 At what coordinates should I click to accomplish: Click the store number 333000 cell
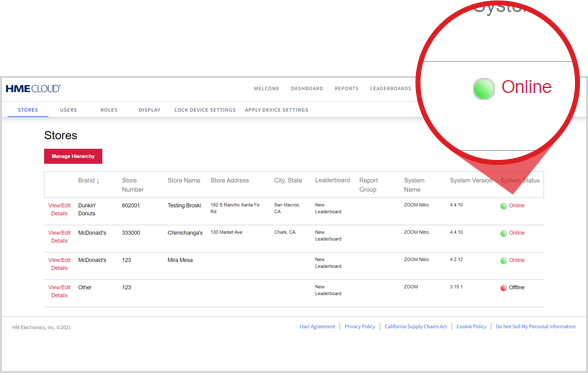(130, 233)
